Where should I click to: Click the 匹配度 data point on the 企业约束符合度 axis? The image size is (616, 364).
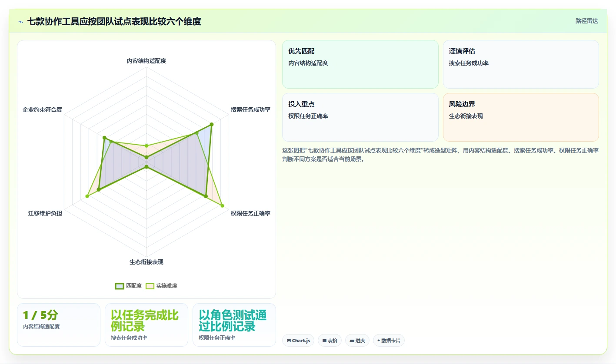104,138
